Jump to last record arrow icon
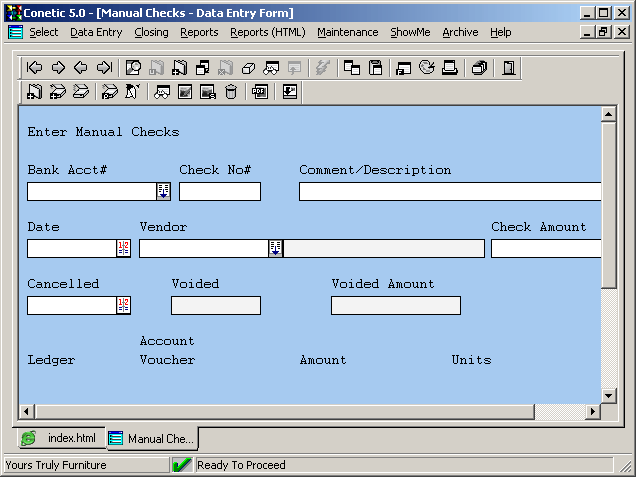 click(x=104, y=68)
